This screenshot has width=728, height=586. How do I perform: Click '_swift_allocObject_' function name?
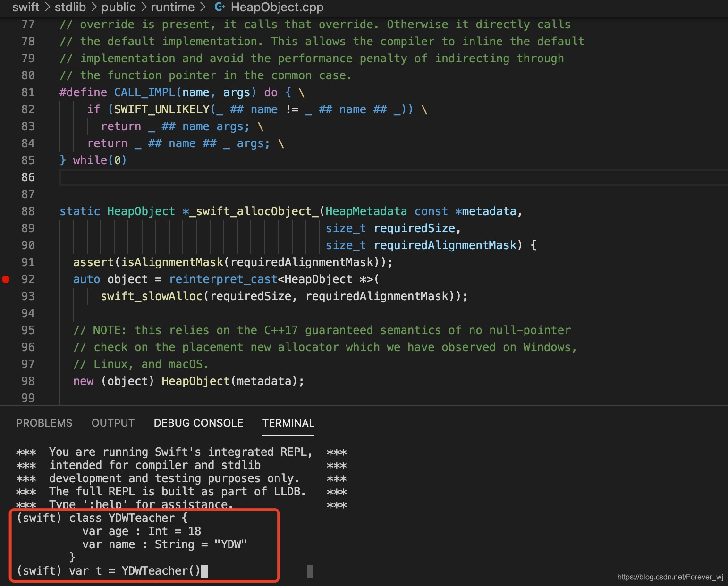click(x=254, y=211)
